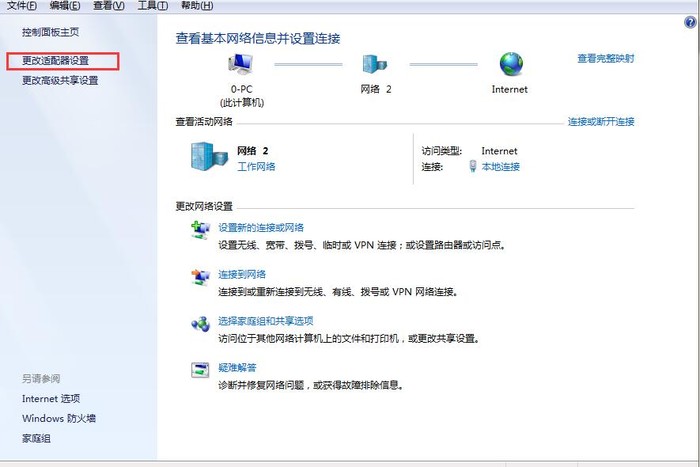Viewport: 700px width, 467px height.
Task: Go to 控制面板主页
Action: click(x=50, y=32)
